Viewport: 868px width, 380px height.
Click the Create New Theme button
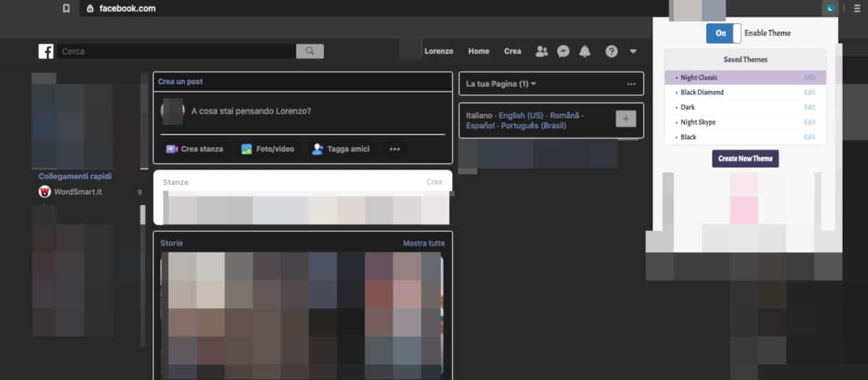(745, 158)
